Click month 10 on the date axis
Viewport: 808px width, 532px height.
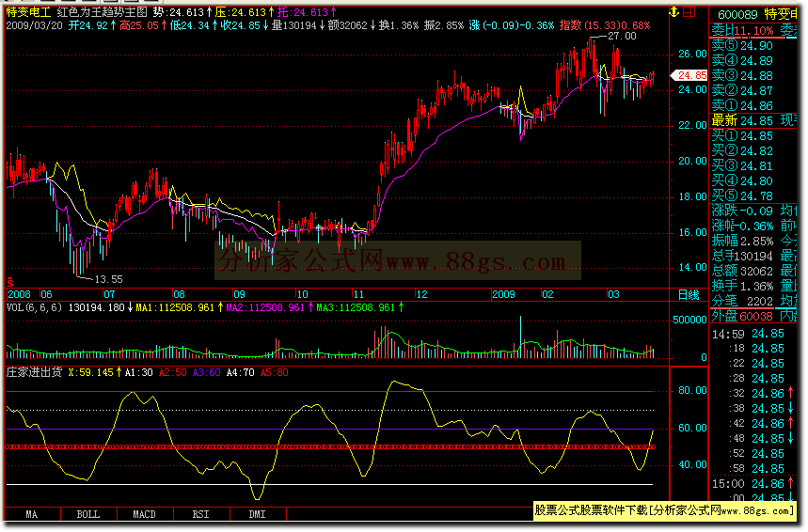303,294
